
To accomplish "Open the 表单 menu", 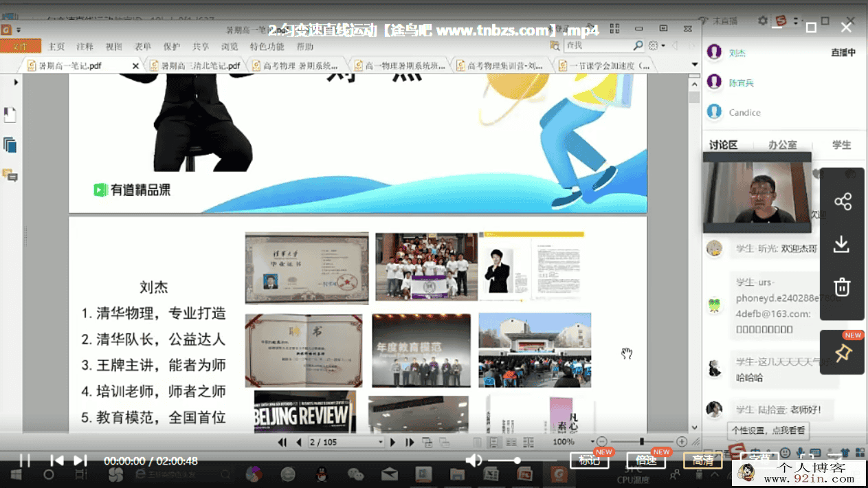I will 143,47.
